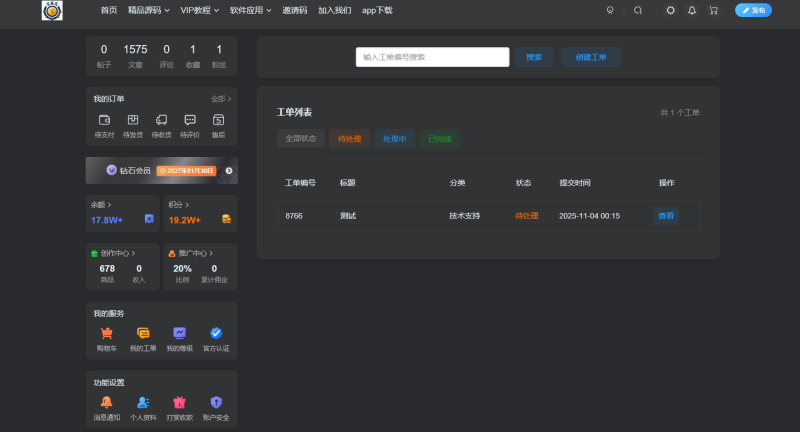
Task: Click the blue 发布 publish button
Action: [753, 10]
